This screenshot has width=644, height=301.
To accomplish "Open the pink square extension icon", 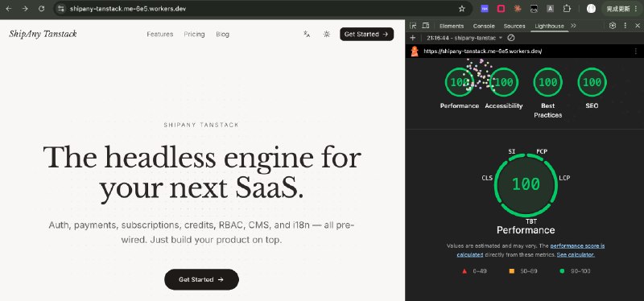I will point(501,8).
